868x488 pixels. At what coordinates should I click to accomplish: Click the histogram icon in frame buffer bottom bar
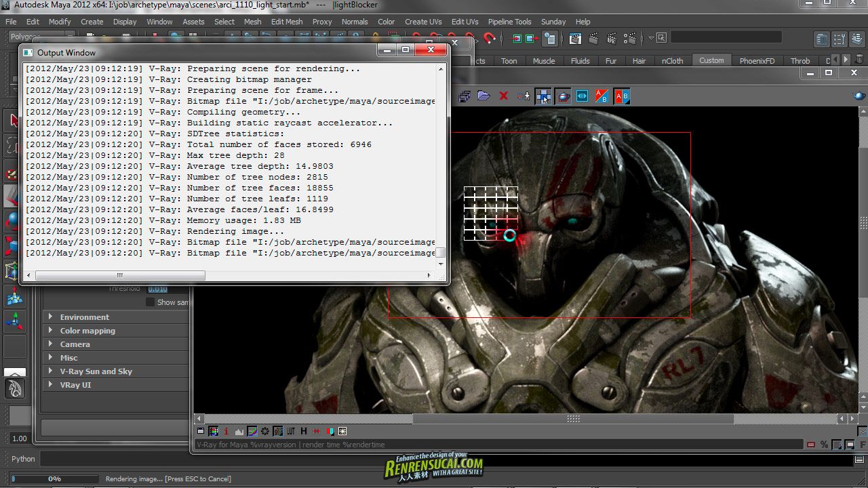point(239,432)
